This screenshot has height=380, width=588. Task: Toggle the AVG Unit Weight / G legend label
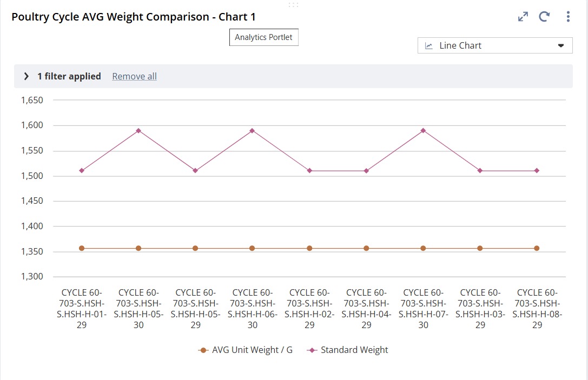(x=252, y=350)
